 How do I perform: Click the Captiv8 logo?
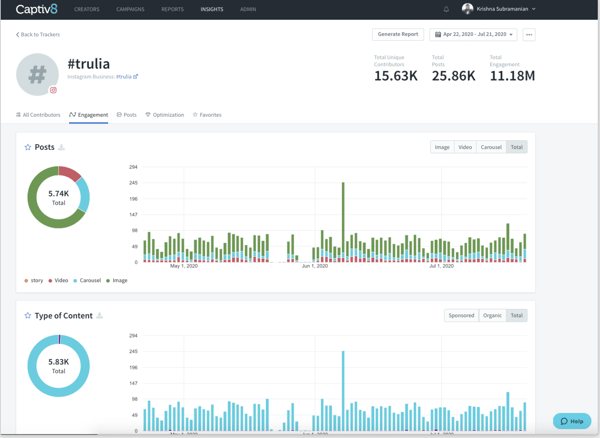(x=37, y=9)
